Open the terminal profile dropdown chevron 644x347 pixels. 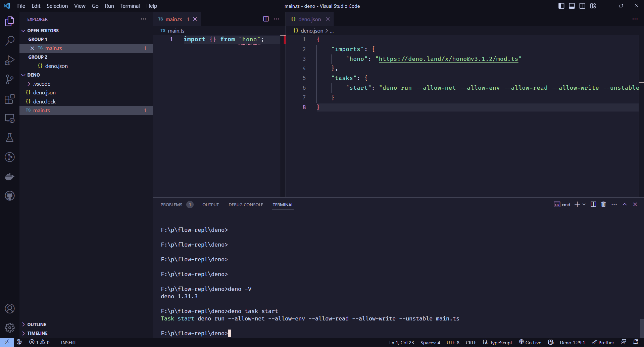(x=584, y=204)
